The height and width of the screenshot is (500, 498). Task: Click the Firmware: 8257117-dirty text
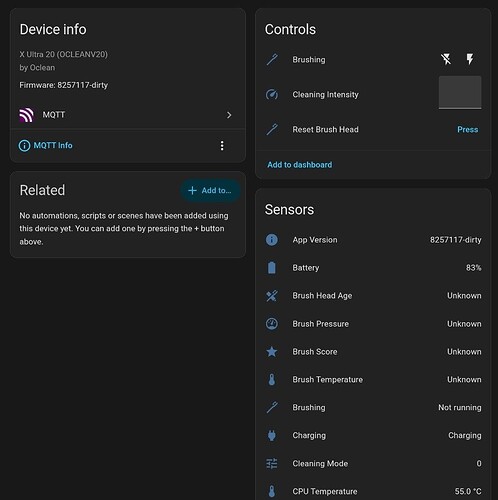64,85
